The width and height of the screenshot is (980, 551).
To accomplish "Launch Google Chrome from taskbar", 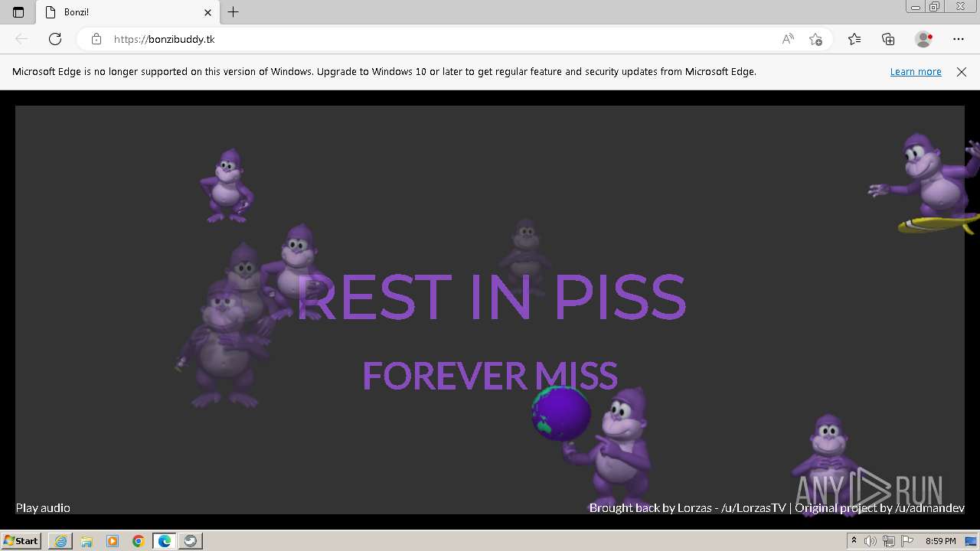I will (x=139, y=541).
